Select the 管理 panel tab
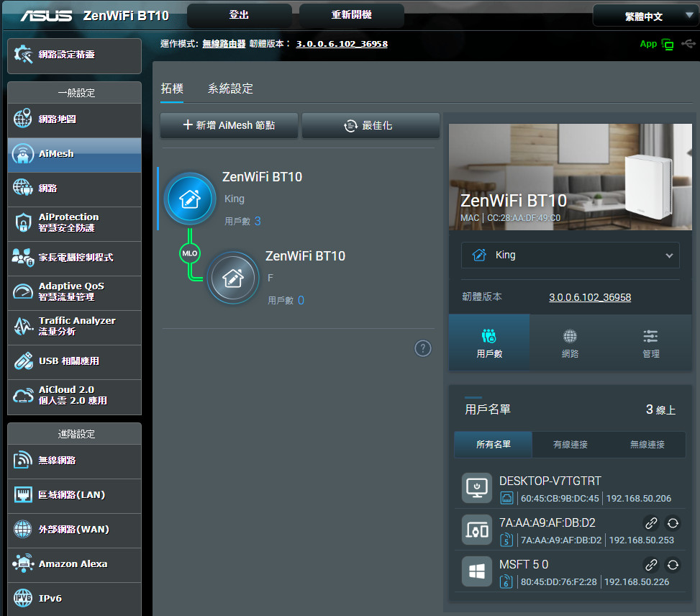This screenshot has height=616, width=700. click(651, 343)
